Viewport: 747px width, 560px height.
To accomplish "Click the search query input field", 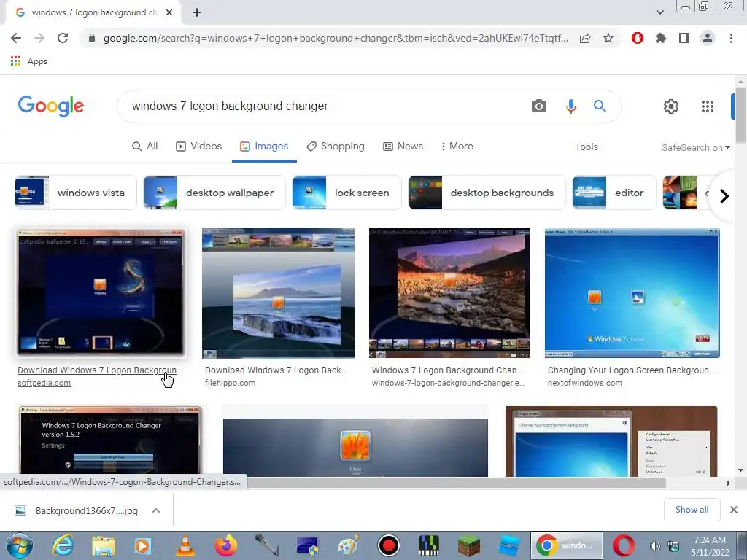I will (x=324, y=106).
